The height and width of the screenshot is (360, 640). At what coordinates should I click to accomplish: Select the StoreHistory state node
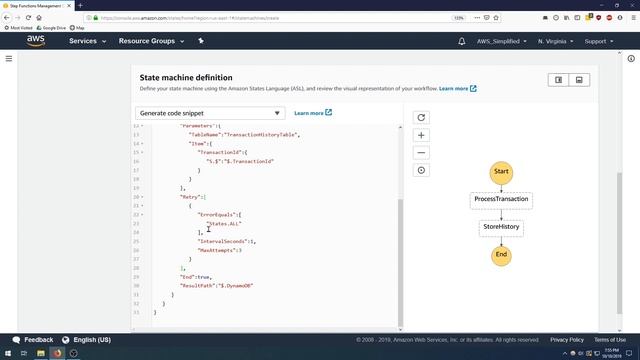(501, 228)
